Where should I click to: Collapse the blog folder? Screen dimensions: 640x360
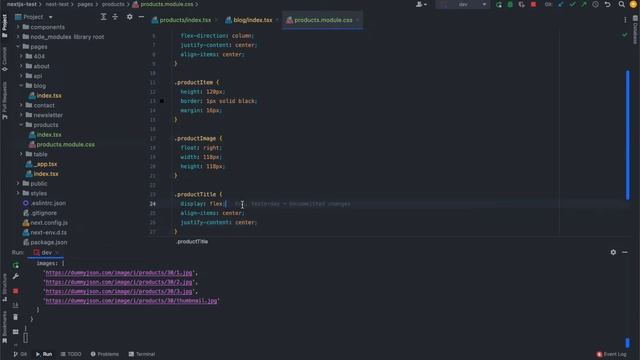[21, 86]
